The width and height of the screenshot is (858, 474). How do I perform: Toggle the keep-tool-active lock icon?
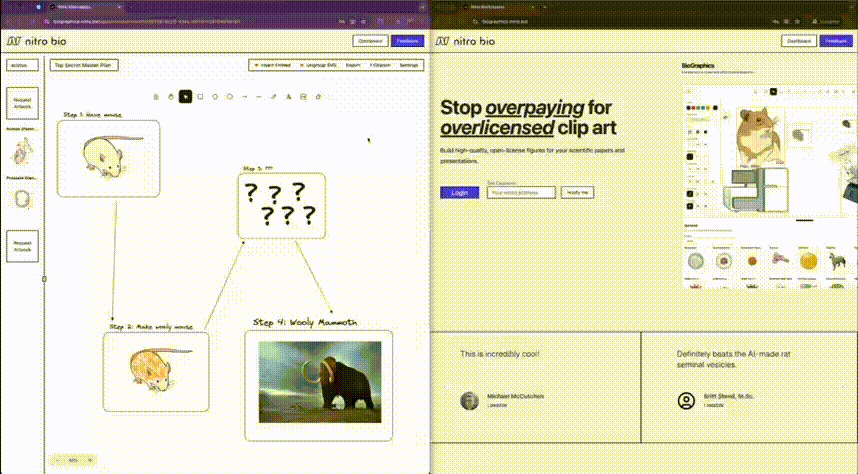click(156, 97)
